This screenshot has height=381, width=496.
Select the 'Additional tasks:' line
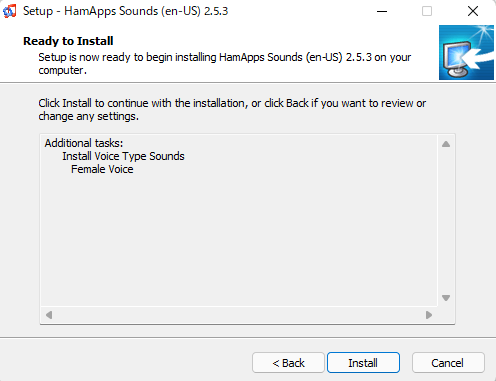tap(84, 143)
